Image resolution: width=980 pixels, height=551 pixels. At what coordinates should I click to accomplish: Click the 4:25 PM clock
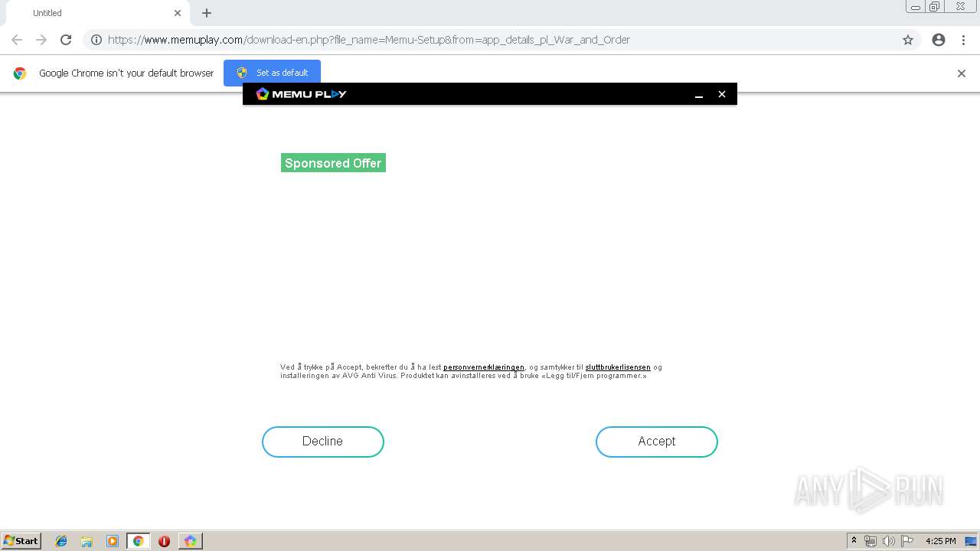pos(941,541)
